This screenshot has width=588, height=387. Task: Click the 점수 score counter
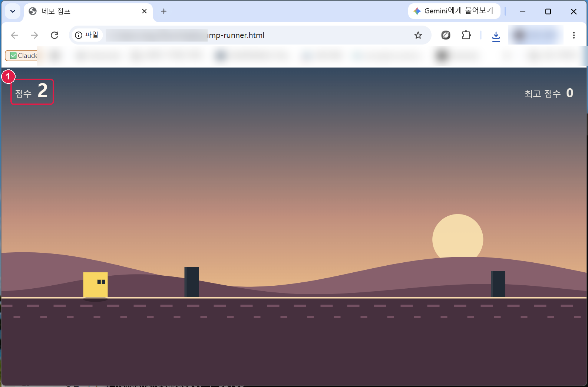click(x=32, y=92)
